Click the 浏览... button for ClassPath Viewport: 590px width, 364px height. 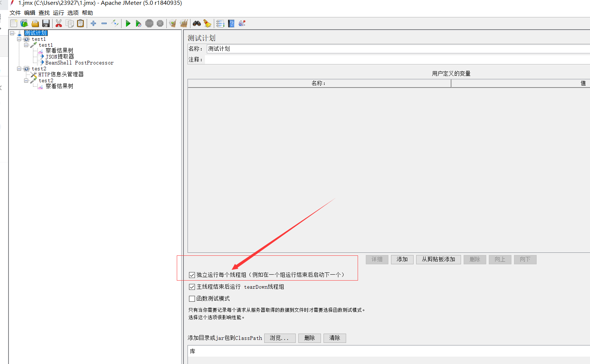point(280,338)
